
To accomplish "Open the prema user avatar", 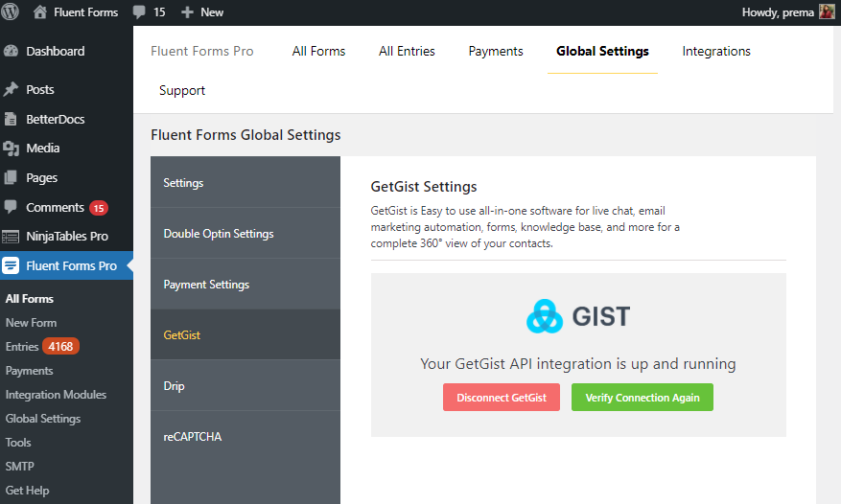I will click(827, 11).
